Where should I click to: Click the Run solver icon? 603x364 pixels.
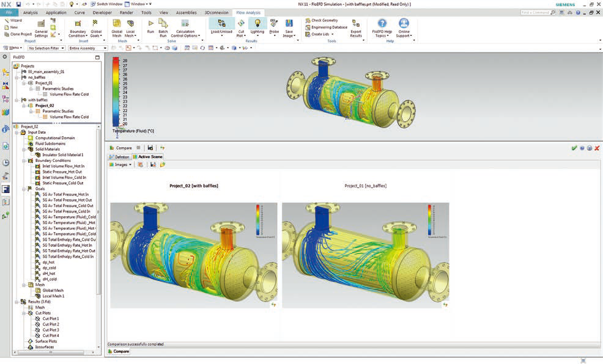tap(150, 23)
